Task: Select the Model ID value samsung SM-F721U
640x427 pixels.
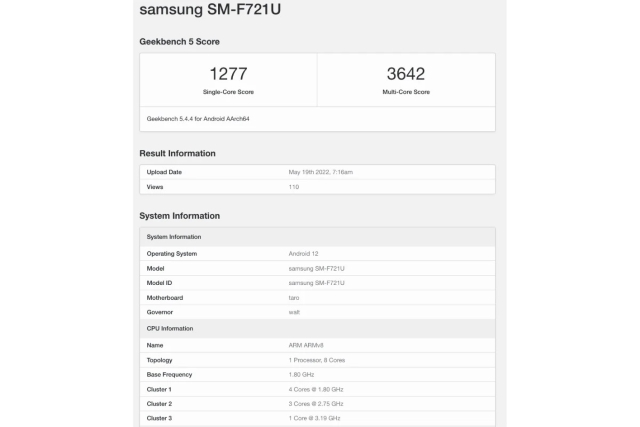Action: tap(316, 283)
